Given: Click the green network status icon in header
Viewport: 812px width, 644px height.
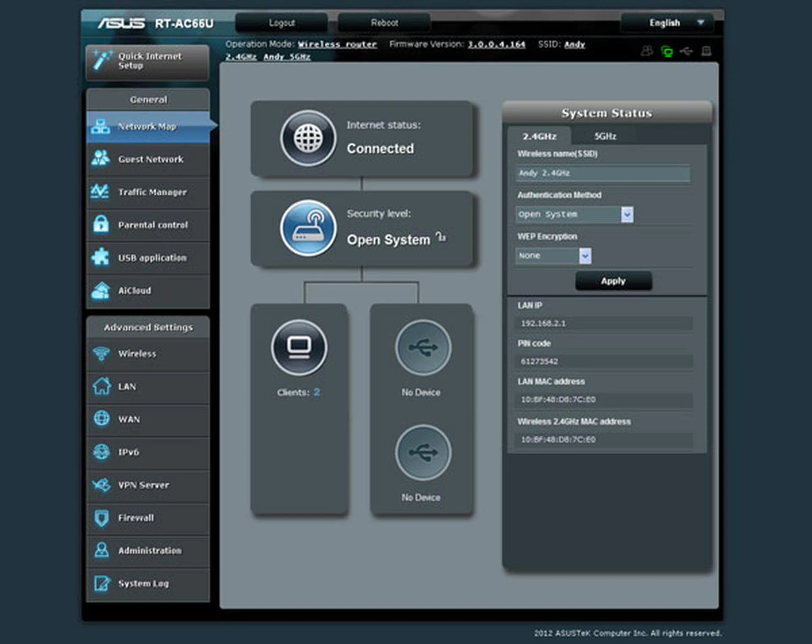Looking at the screenshot, I should 667,51.
